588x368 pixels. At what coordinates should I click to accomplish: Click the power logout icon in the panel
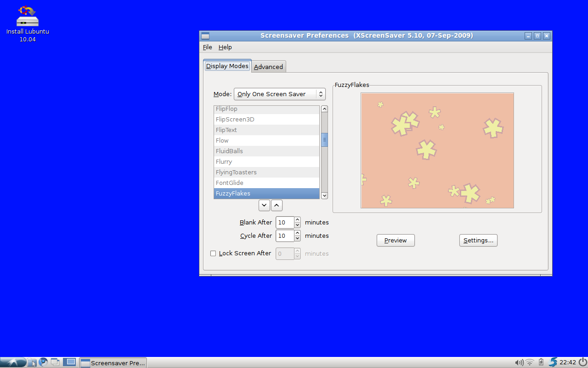[582, 362]
